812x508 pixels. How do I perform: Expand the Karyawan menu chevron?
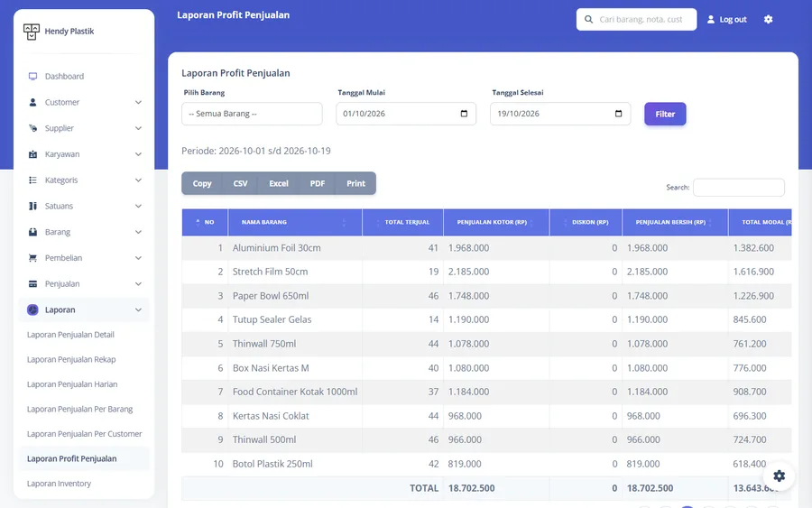tap(138, 153)
